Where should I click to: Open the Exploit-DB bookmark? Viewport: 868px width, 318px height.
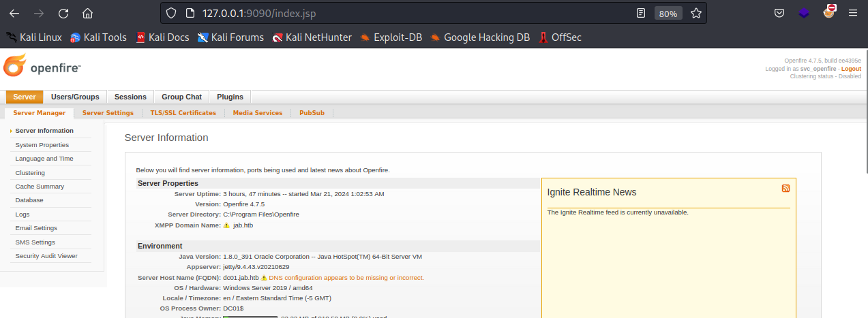(391, 37)
